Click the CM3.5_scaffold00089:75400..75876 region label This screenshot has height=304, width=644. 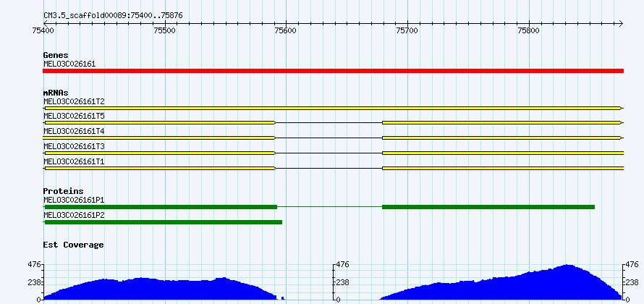(x=113, y=16)
